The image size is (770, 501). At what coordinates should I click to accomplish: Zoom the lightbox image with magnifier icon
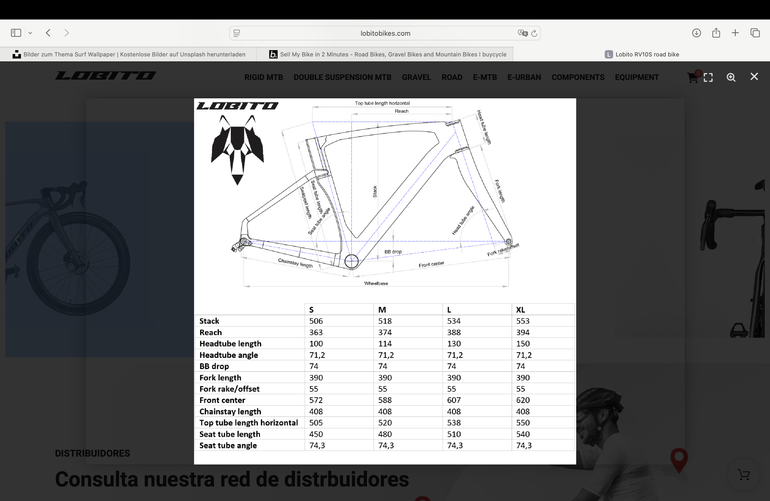click(731, 78)
